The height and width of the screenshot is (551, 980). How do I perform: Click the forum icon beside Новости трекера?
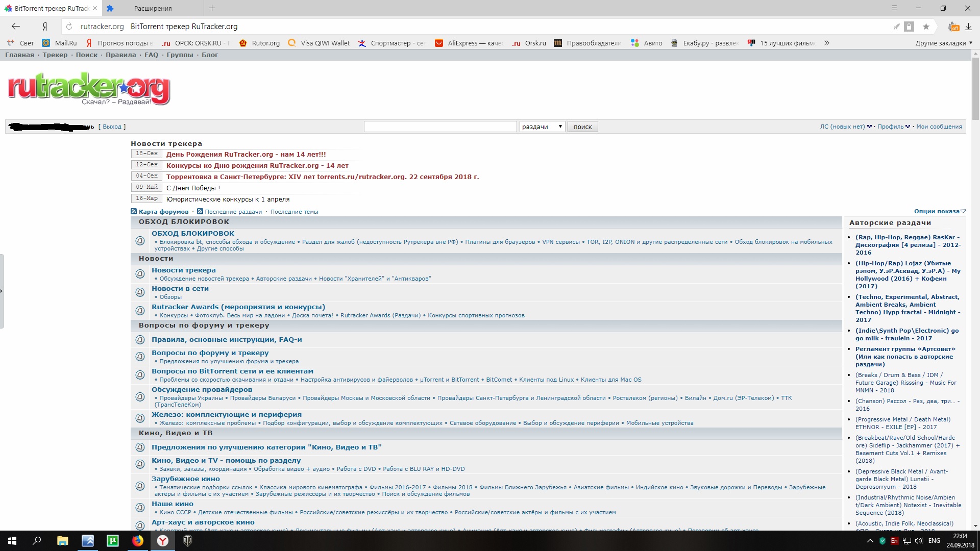140,274
